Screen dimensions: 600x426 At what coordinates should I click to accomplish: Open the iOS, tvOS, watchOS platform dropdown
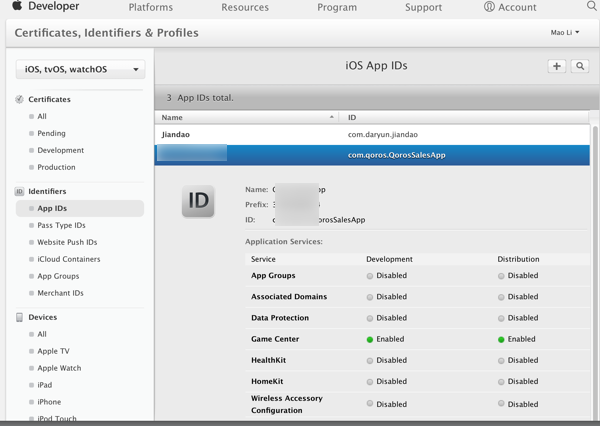point(81,70)
